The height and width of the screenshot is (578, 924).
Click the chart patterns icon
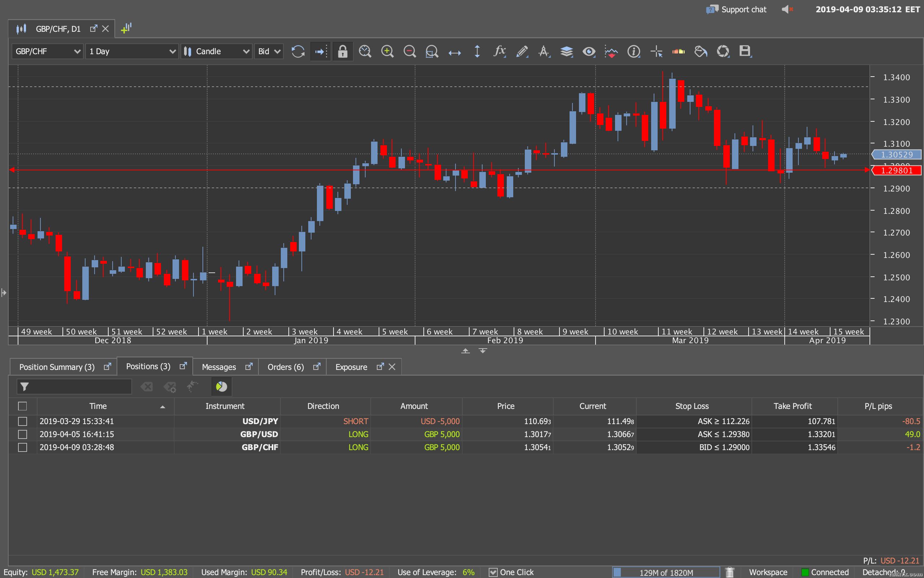(611, 51)
